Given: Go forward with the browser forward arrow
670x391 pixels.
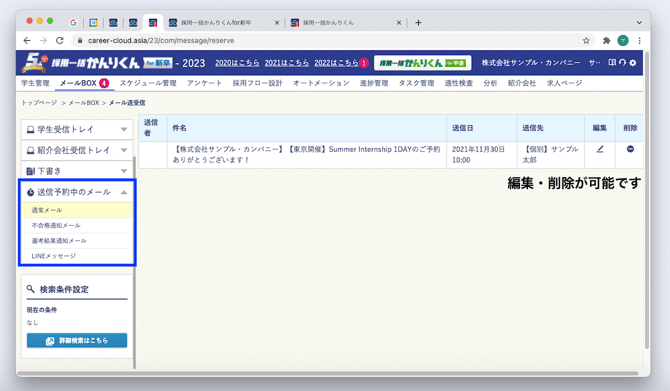Looking at the screenshot, I should (x=43, y=41).
